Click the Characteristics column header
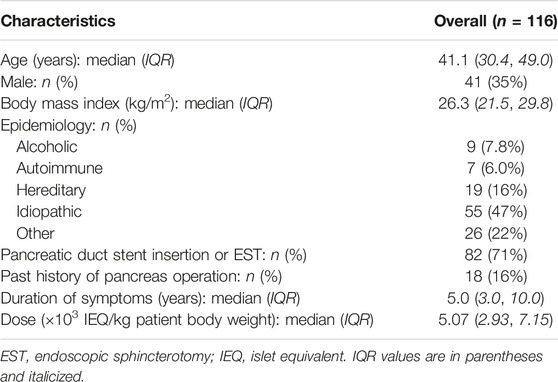 pos(58,21)
